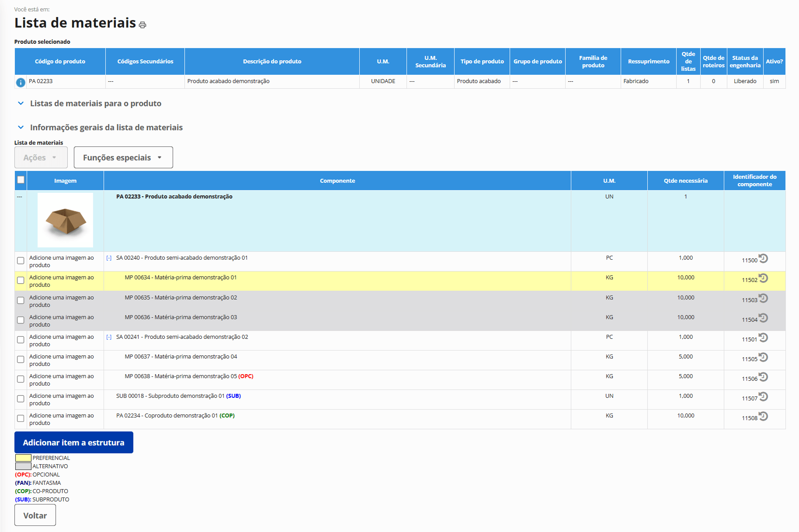Click the blue info icon for PA 02233
The width and height of the screenshot is (799, 532).
[20, 82]
